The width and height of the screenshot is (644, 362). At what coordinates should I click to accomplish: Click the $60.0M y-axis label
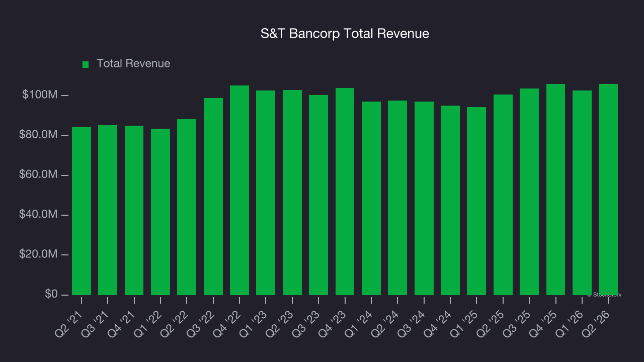pos(38,175)
